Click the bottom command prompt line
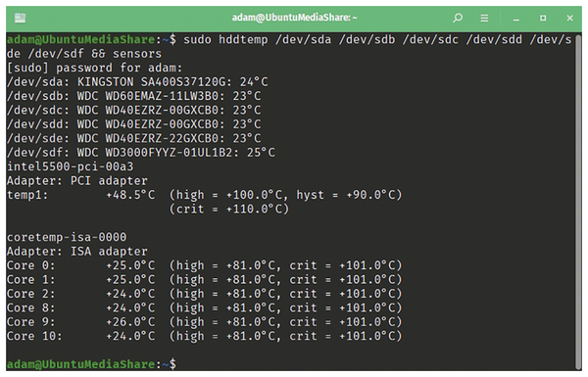This screenshot has height=377, width=588. coord(91,364)
